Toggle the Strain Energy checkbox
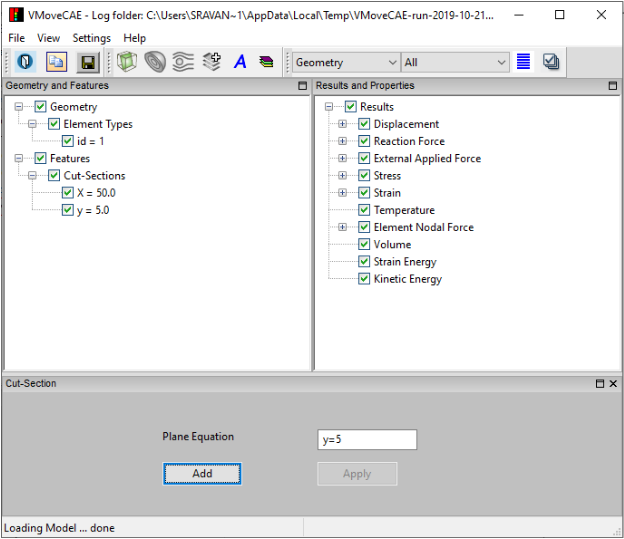The height and width of the screenshot is (539, 624). pos(364,262)
